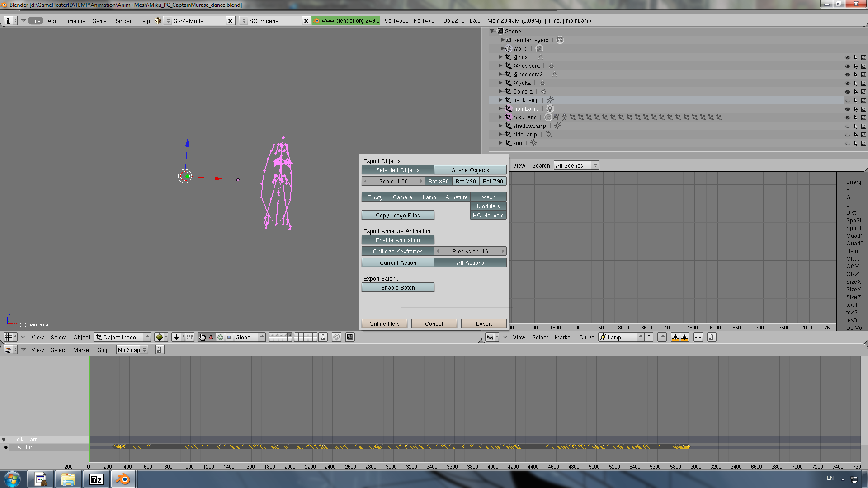Open the Global orientation dropdown
The height and width of the screenshot is (488, 868).
click(x=250, y=337)
